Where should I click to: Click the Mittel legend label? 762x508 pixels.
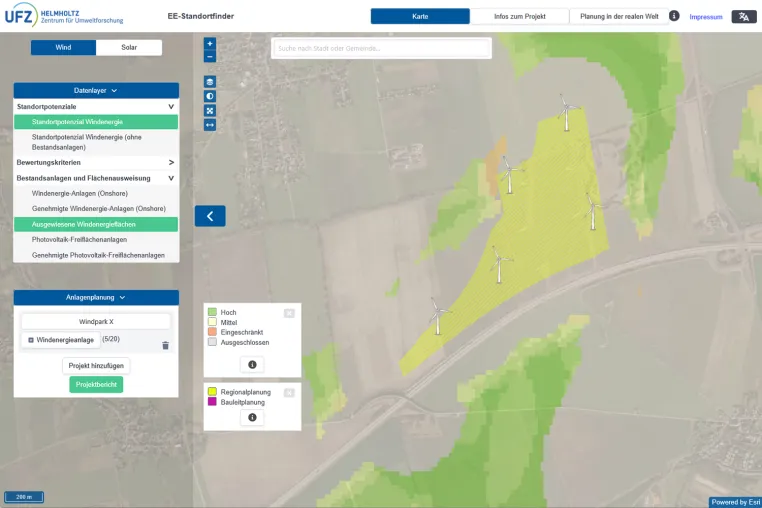click(x=228, y=322)
